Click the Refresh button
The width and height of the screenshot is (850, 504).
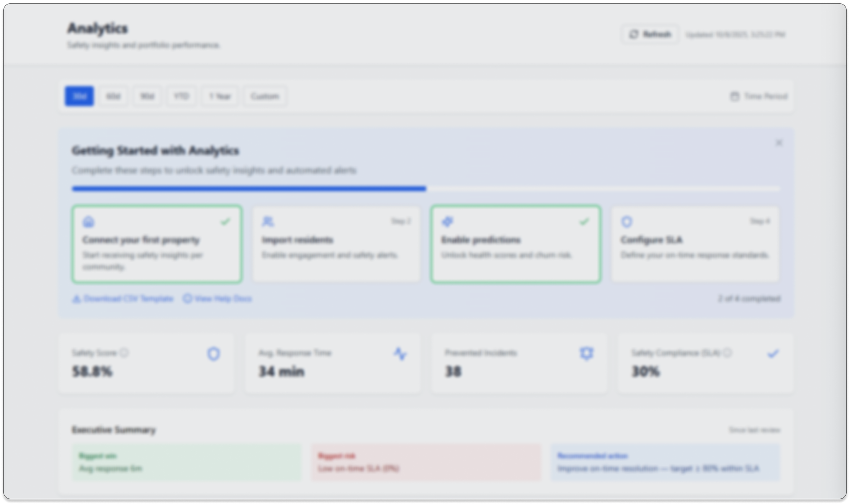650,34
